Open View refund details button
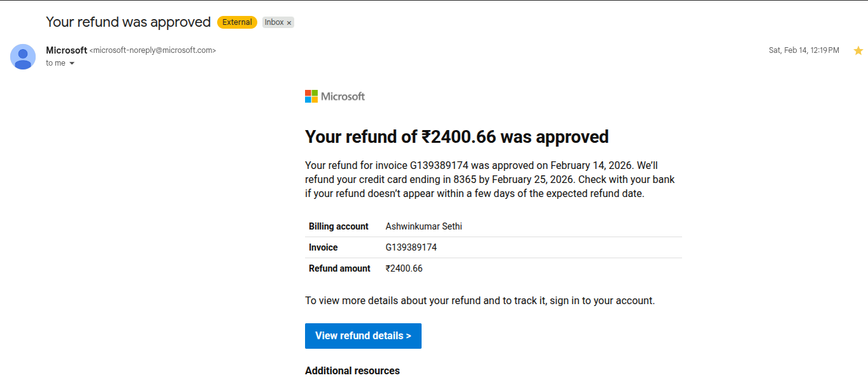Viewport: 868px width, 380px height. pos(363,336)
